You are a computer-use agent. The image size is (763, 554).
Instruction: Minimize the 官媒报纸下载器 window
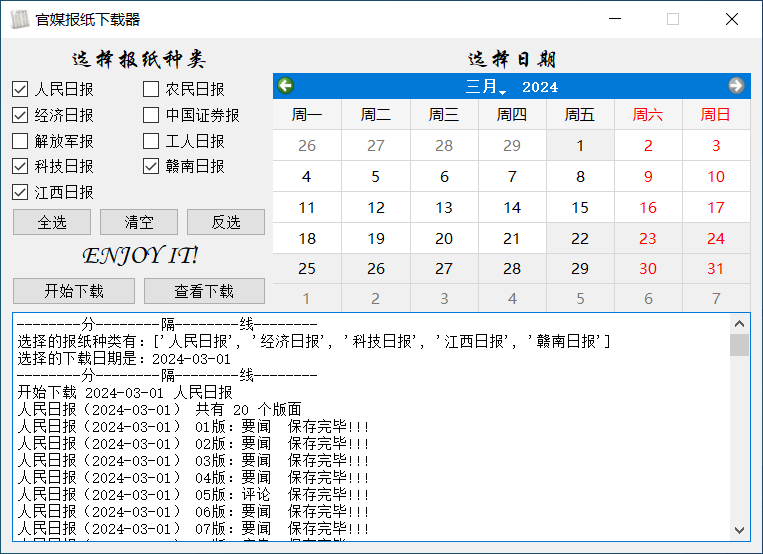(615, 19)
